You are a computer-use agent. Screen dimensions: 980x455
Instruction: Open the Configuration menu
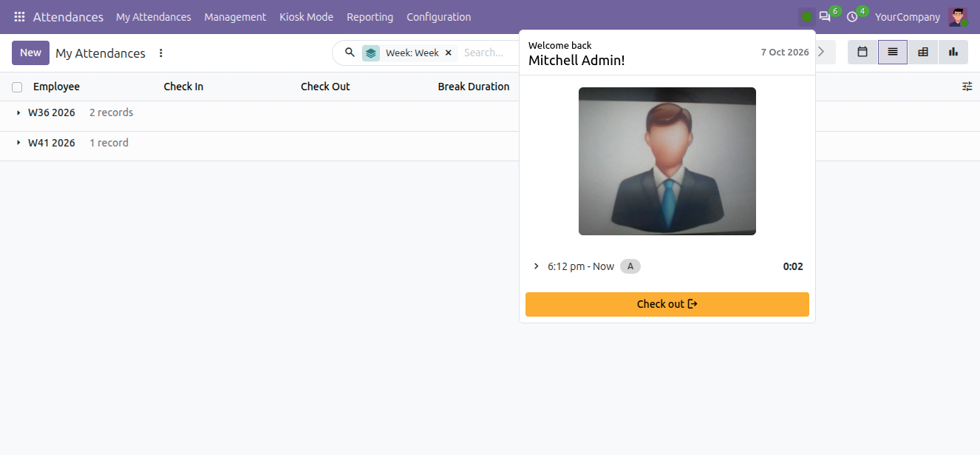click(x=438, y=16)
